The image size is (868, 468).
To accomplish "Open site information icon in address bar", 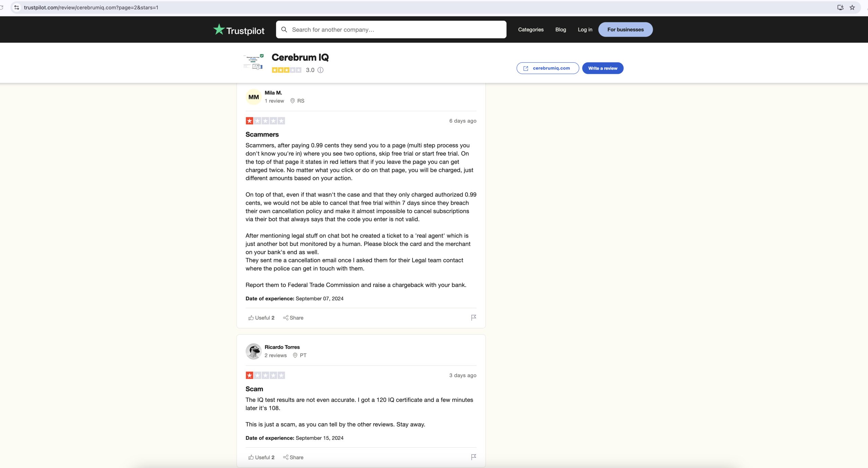I will click(16, 7).
